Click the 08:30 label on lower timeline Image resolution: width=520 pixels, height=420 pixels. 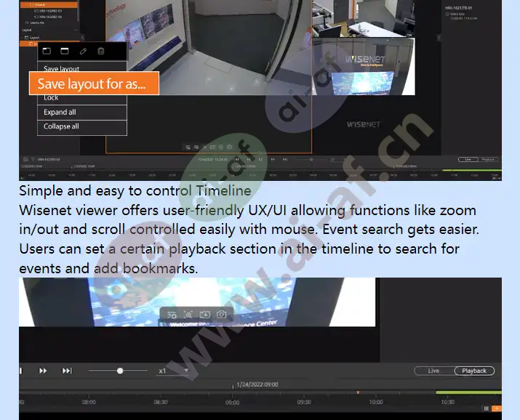[x=161, y=402]
